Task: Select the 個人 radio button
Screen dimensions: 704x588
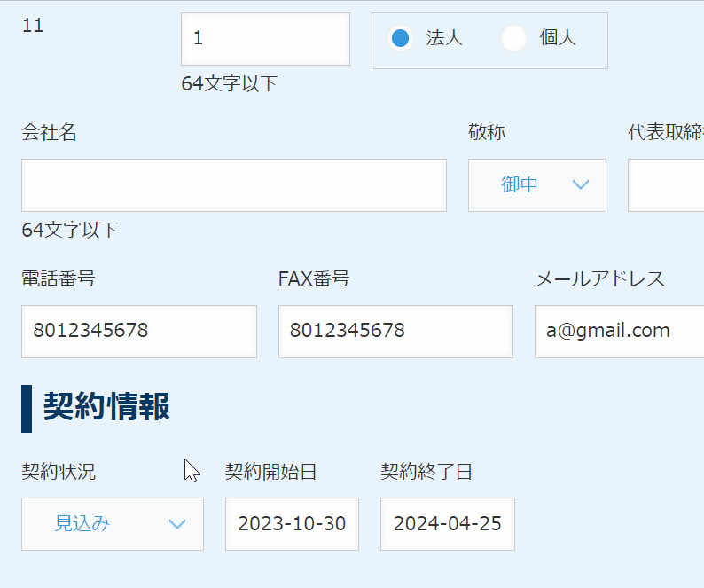Action: [x=513, y=38]
